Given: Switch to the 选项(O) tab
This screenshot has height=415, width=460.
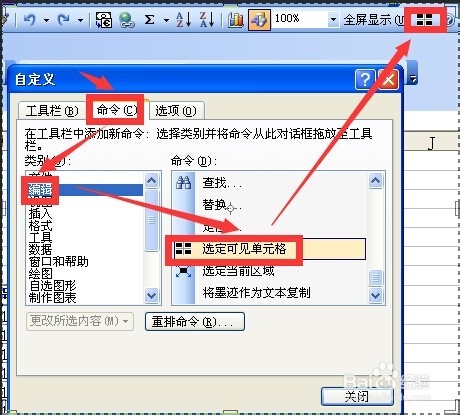Looking at the screenshot, I should coord(176,110).
